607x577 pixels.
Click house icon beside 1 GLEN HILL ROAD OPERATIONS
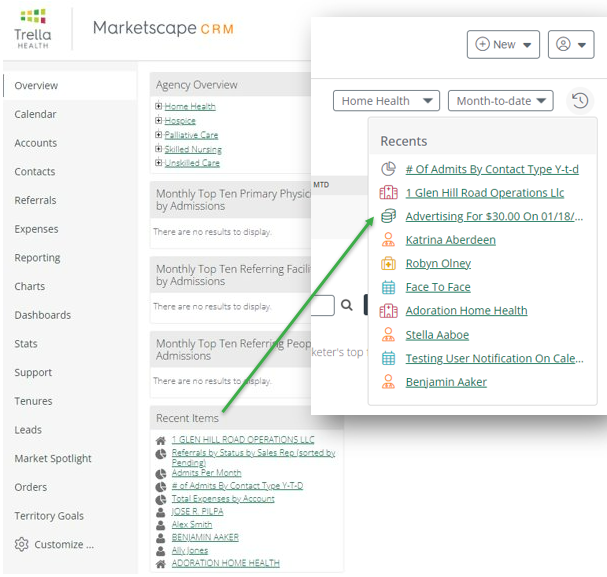point(161,440)
